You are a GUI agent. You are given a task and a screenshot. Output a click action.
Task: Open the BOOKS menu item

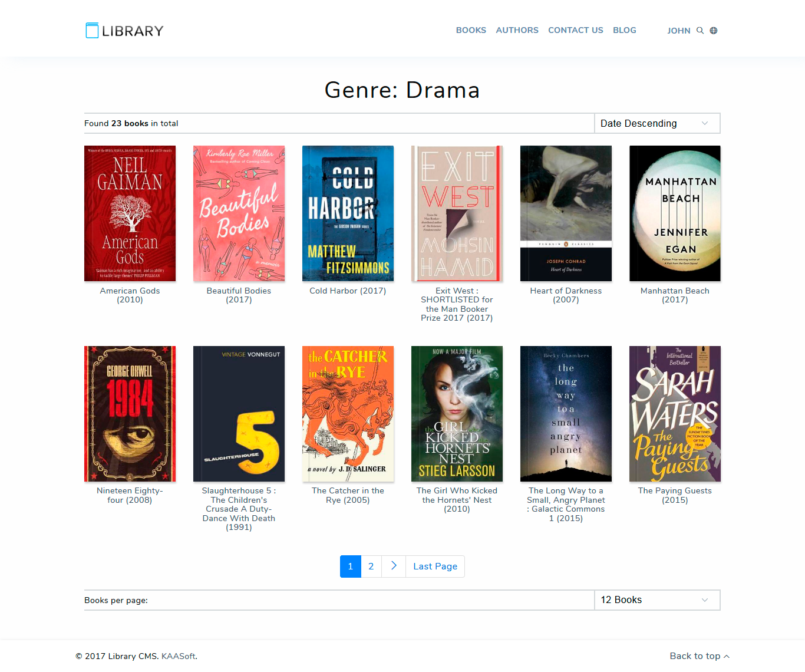coord(471,30)
